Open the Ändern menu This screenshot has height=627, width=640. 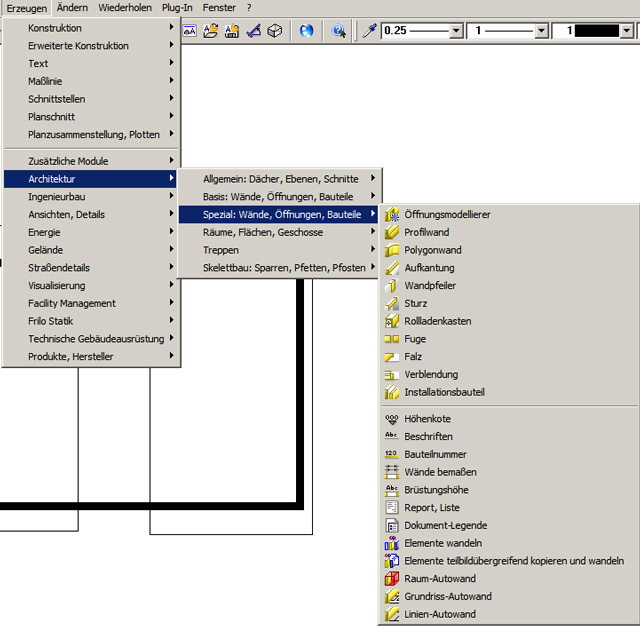pyautogui.click(x=72, y=7)
